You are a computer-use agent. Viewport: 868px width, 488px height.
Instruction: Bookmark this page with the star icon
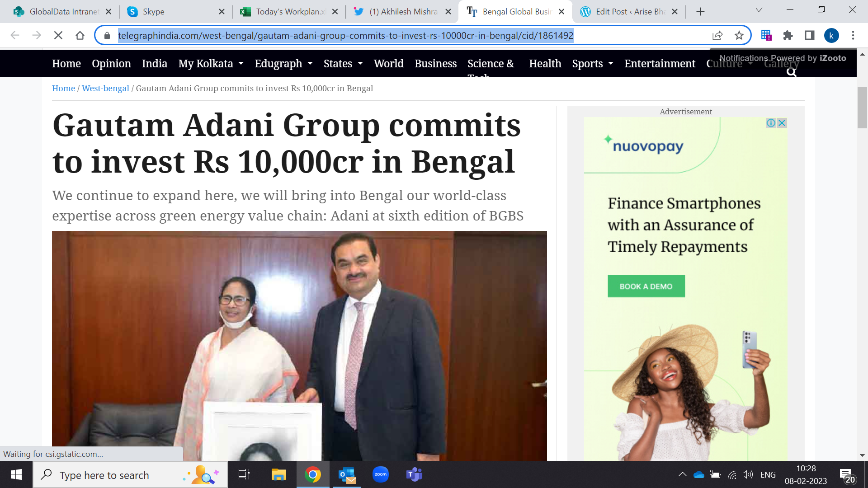pyautogui.click(x=739, y=35)
